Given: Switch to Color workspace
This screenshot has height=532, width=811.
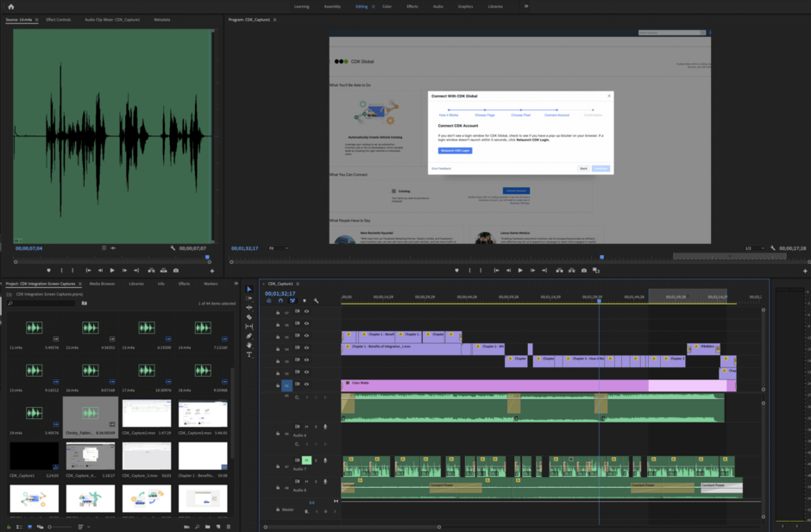Looking at the screenshot, I should (x=387, y=7).
